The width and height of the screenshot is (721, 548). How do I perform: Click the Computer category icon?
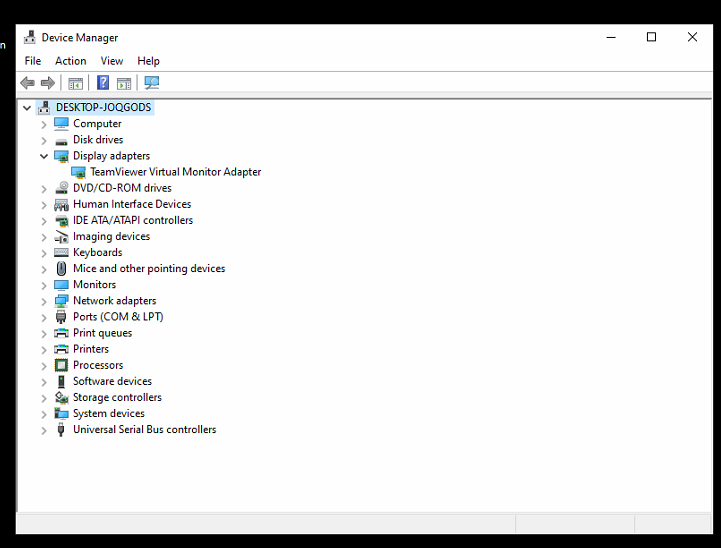coord(61,124)
